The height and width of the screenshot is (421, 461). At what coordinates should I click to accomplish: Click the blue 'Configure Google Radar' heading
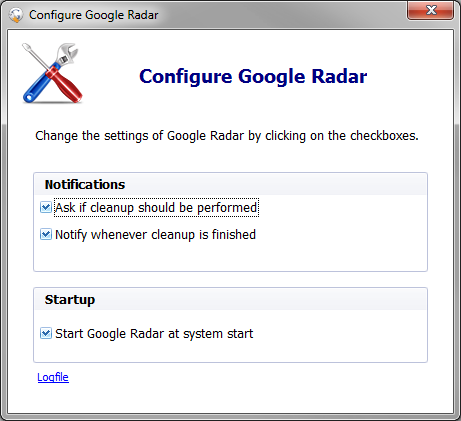(253, 77)
